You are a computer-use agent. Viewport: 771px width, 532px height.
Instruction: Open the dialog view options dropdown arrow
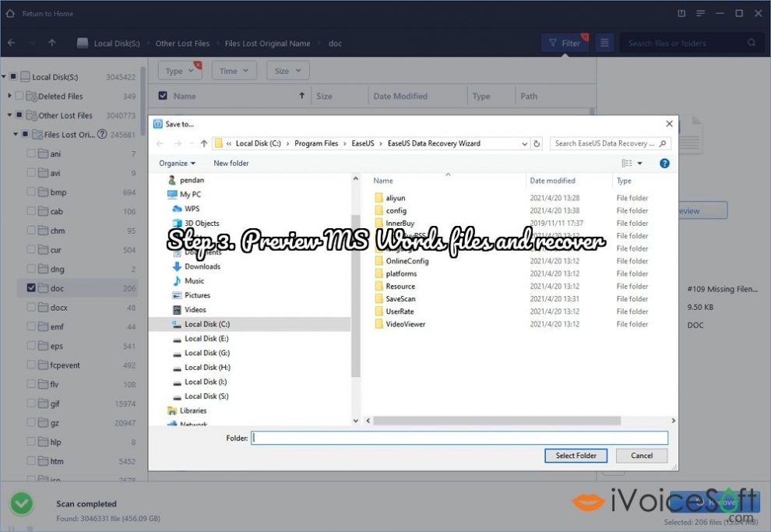639,164
